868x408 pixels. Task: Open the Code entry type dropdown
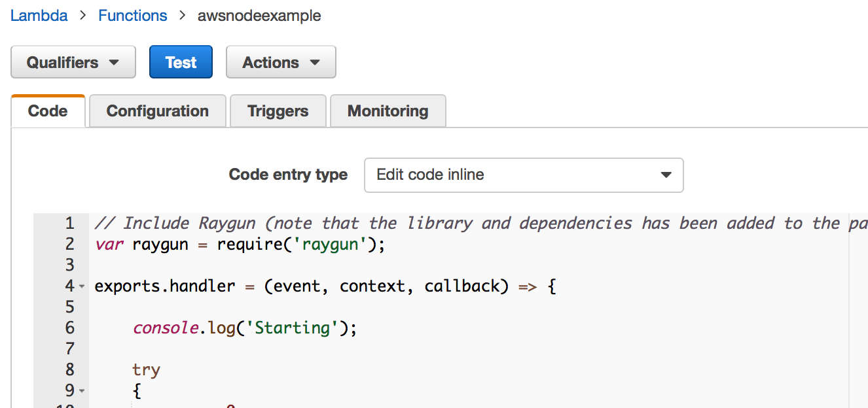click(524, 175)
